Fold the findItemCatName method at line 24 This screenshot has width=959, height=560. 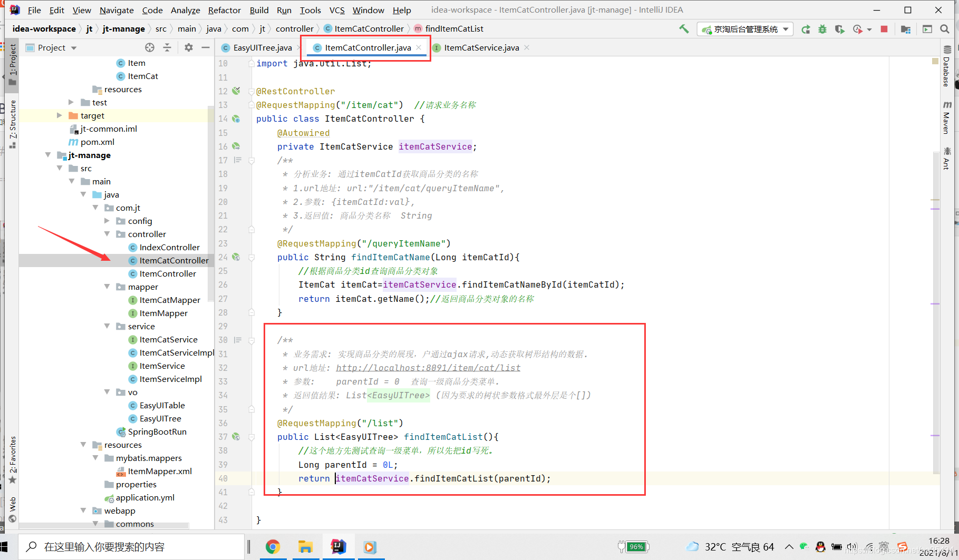[x=251, y=257]
